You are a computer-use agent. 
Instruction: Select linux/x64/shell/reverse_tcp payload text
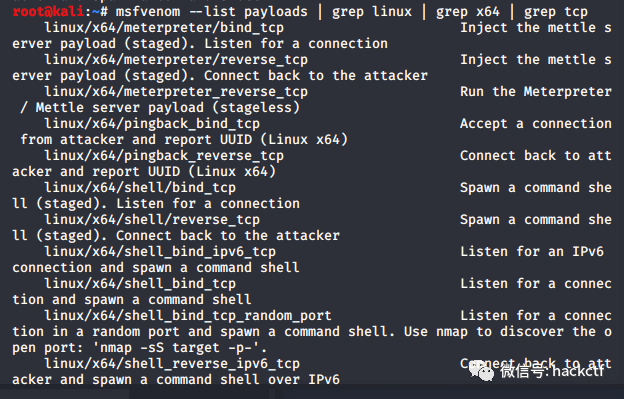[152, 220]
